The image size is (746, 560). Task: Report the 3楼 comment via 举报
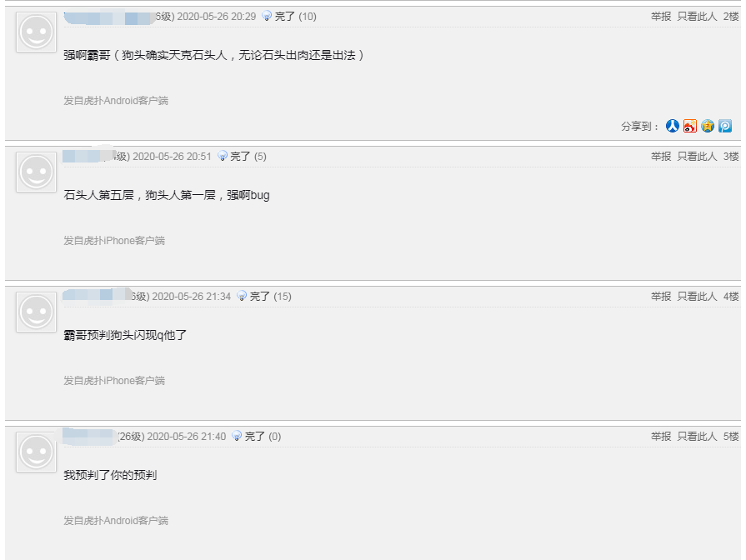point(661,157)
